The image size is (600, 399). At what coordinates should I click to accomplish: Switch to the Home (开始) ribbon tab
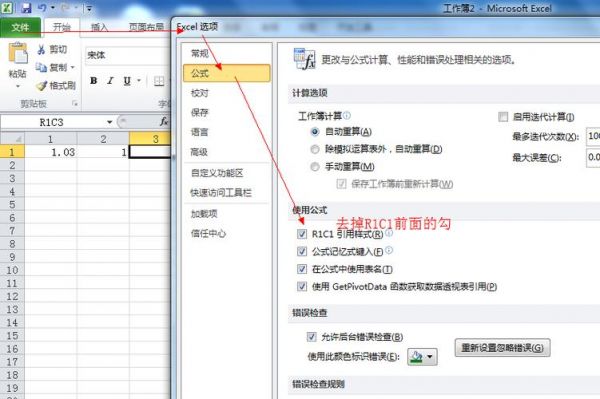click(x=62, y=27)
